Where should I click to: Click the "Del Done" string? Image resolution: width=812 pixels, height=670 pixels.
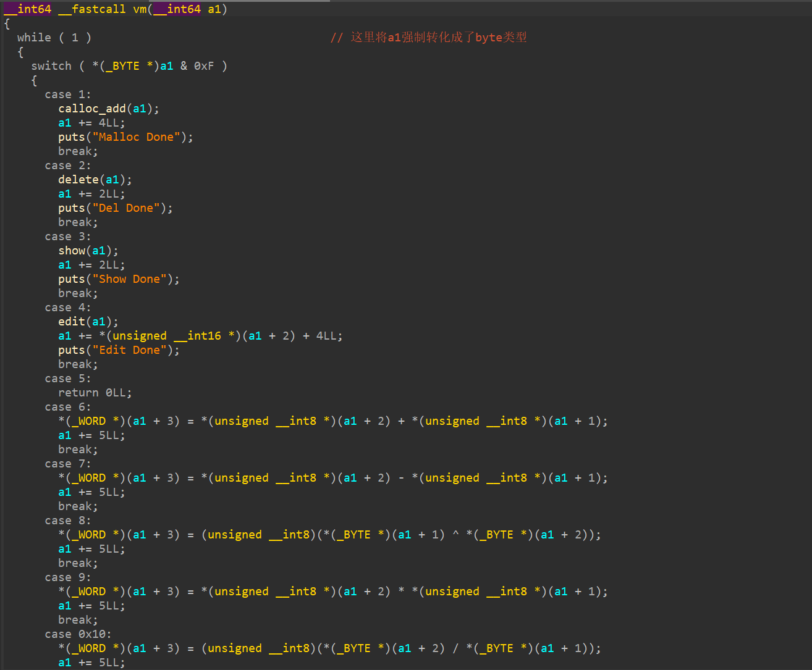click(126, 208)
